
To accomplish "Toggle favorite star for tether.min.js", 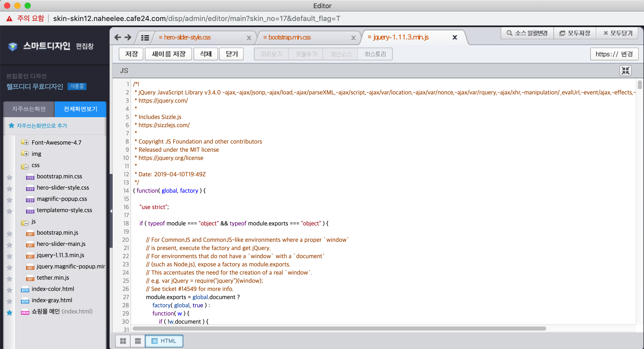I will (x=9, y=279).
